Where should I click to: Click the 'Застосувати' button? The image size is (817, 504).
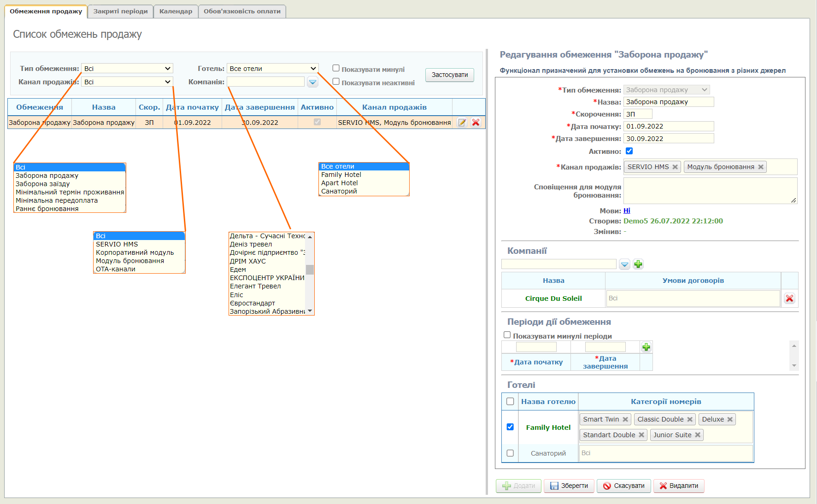tap(449, 75)
